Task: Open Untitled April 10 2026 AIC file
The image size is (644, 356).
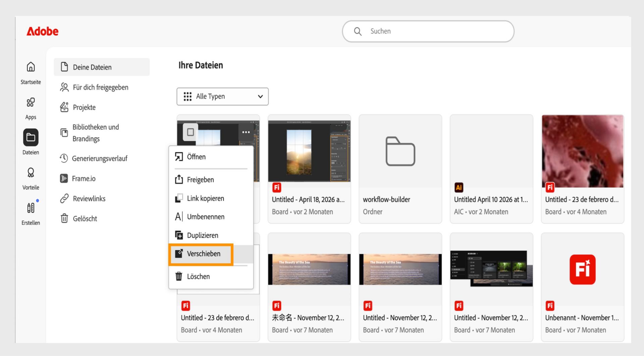Action: pos(491,169)
